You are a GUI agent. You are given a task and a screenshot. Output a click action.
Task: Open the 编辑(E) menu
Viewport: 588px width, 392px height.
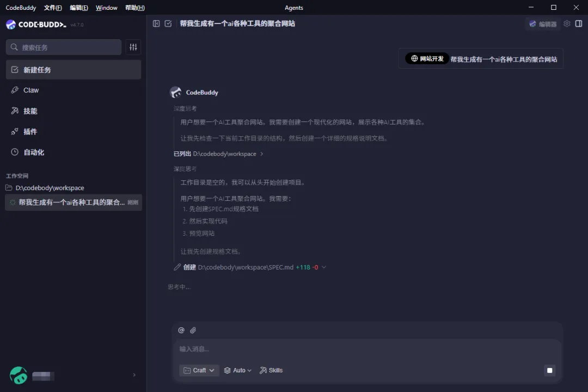(x=79, y=8)
